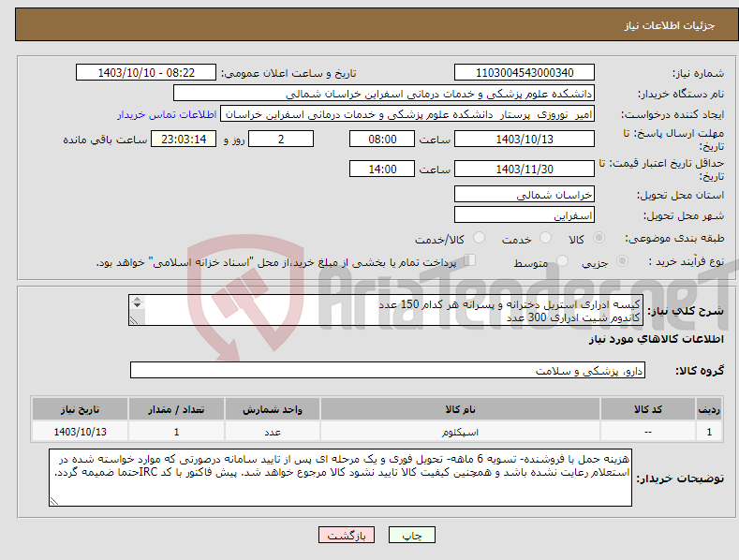
Task: Click the گروه کالا field دارو، پزشکی و سلامت
Action: point(388,371)
